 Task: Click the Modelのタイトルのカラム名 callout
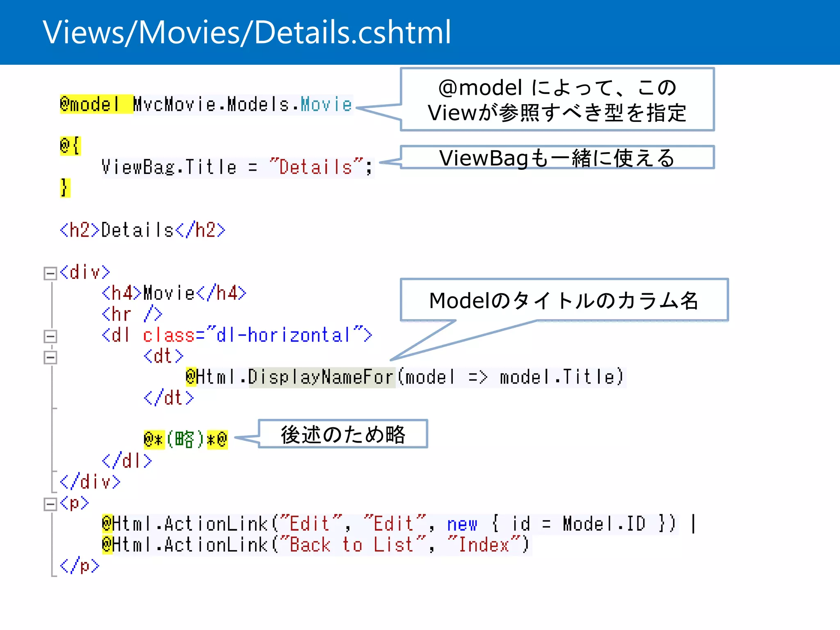[564, 300]
